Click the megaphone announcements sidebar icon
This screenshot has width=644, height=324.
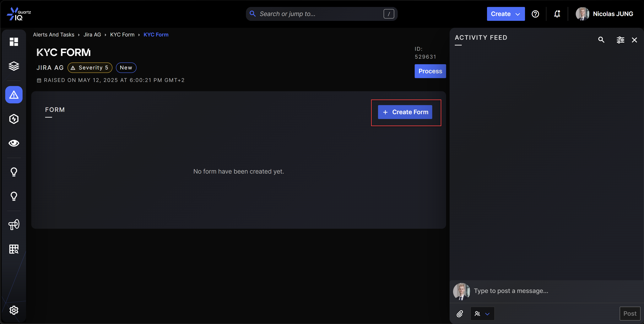pos(14,224)
